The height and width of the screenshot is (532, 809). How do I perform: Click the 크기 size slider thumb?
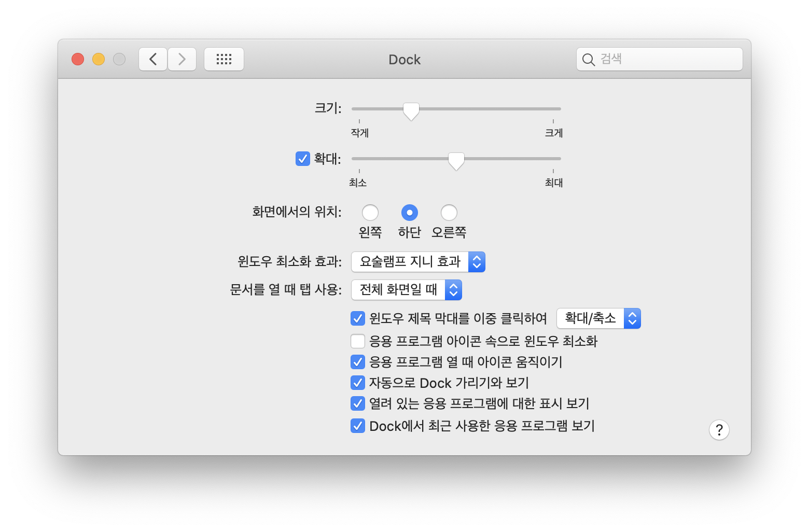coord(411,111)
